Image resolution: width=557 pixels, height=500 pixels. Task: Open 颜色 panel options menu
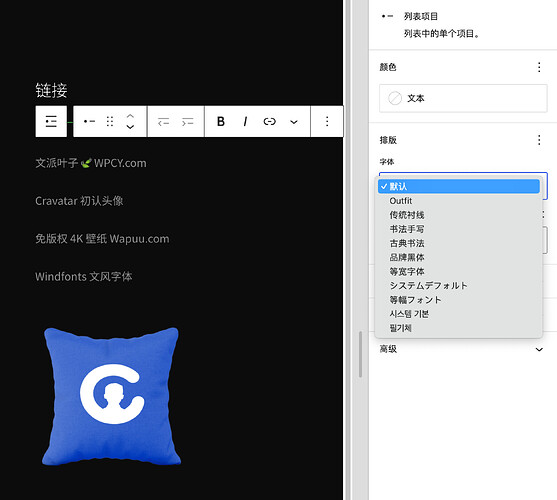[539, 67]
